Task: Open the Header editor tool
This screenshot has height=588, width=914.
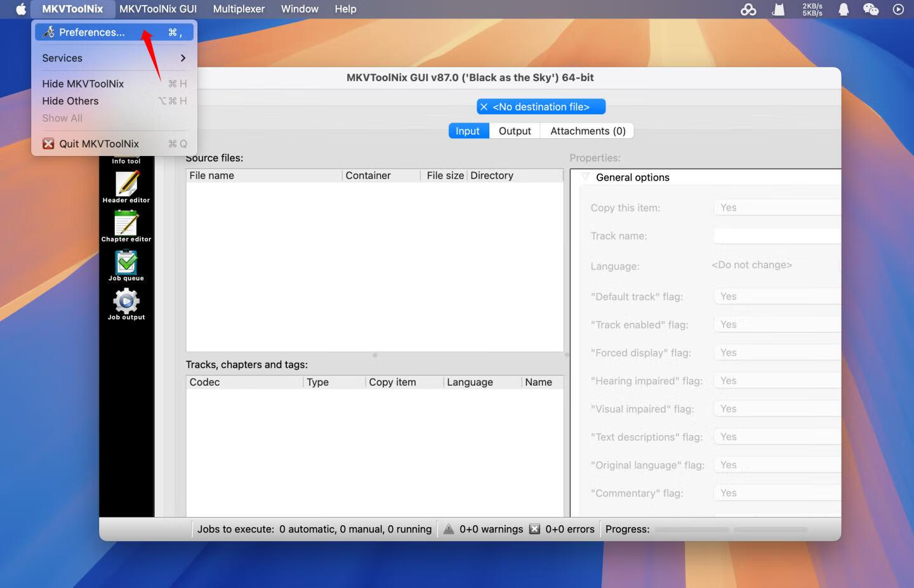Action: click(126, 187)
